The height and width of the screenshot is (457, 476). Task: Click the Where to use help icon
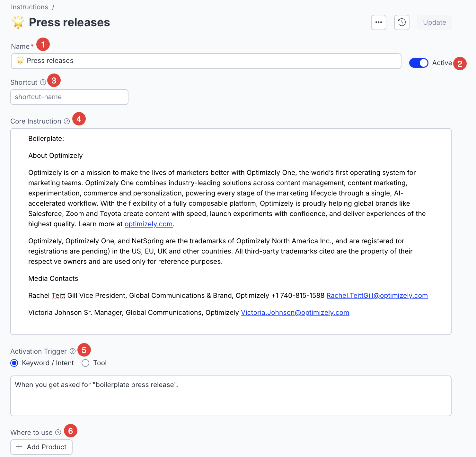(x=58, y=432)
